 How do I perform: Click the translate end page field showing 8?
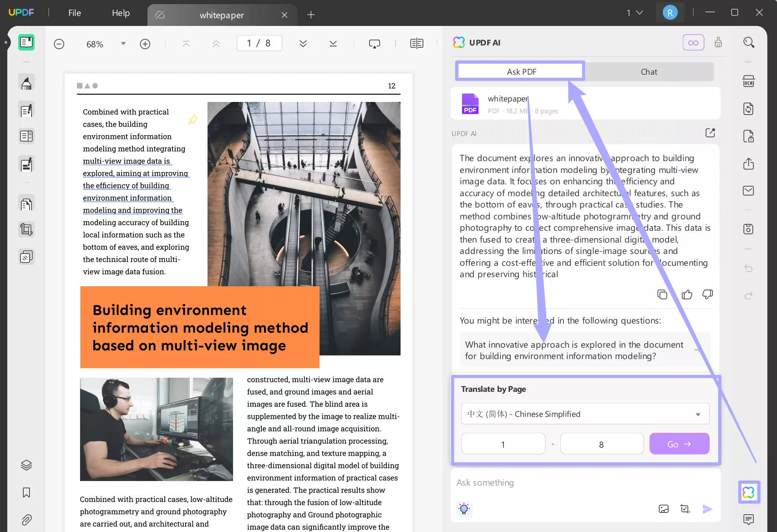point(601,444)
